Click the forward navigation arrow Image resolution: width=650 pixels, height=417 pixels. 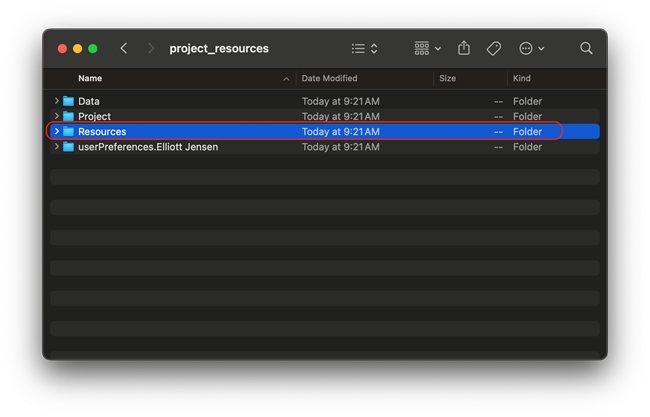[151, 48]
